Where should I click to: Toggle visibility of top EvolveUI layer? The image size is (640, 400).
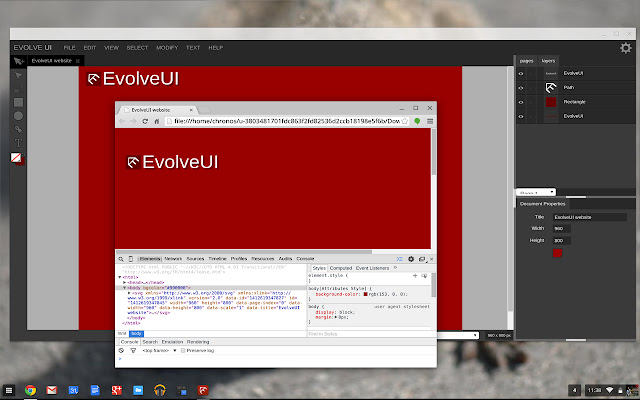521,73
